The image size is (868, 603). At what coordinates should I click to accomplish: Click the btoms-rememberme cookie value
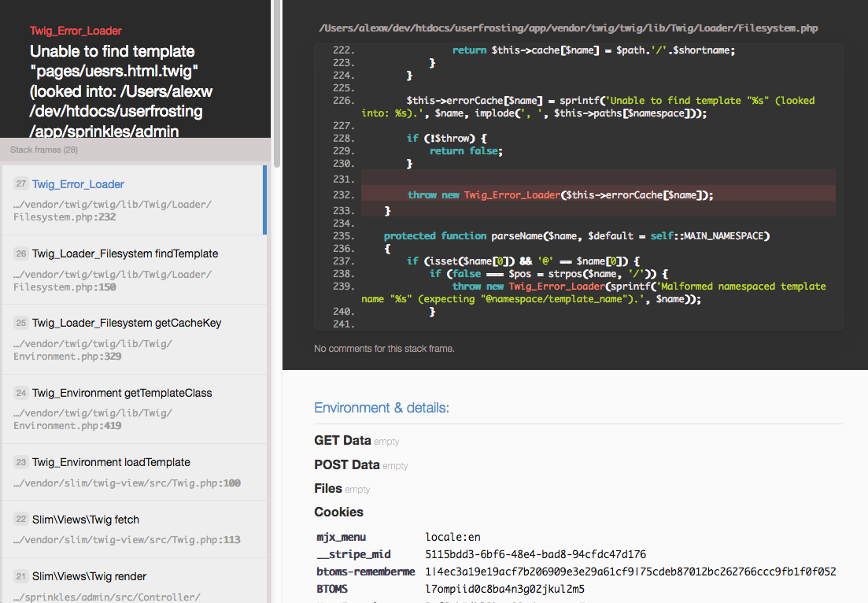click(x=630, y=572)
